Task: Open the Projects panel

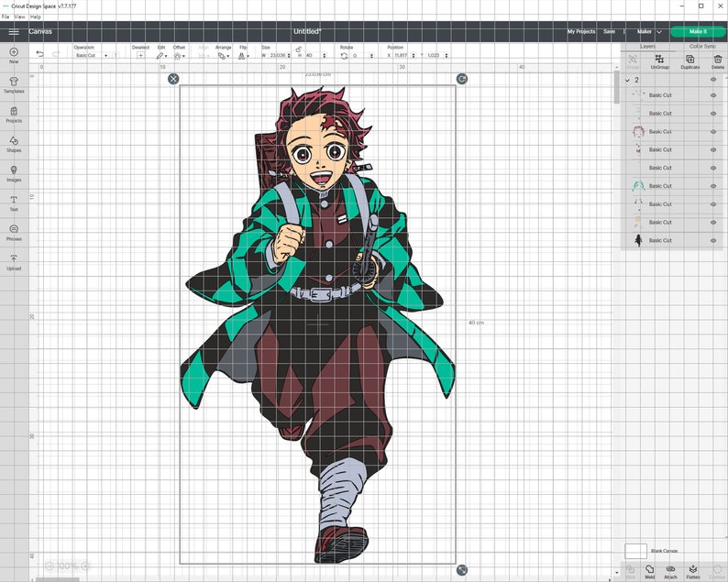Action: pyautogui.click(x=14, y=115)
